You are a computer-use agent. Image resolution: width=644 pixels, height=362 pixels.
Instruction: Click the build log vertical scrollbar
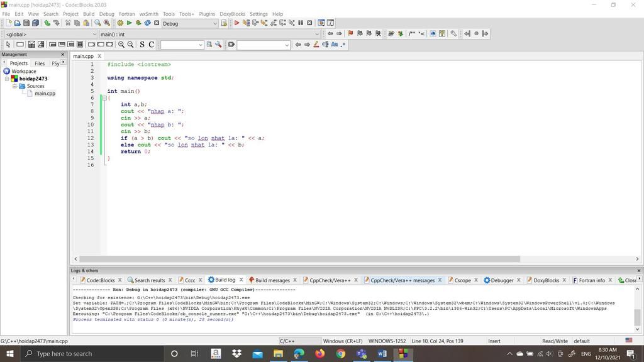coord(637,317)
